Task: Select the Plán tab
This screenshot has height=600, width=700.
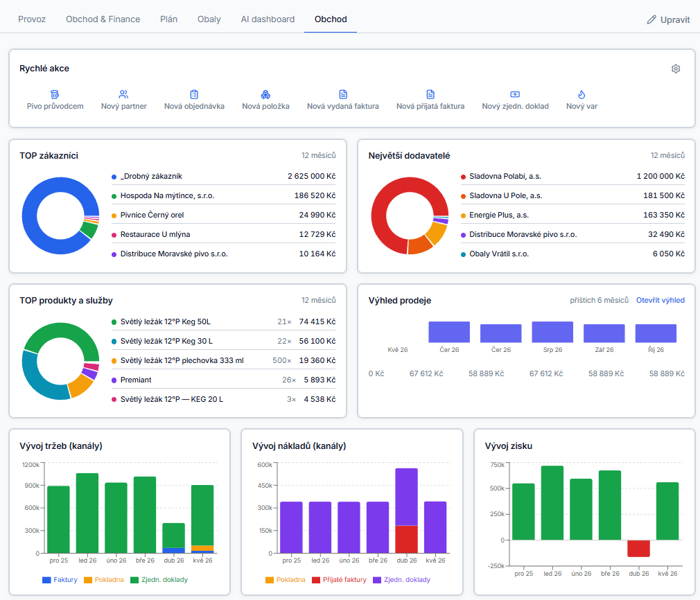Action: coord(168,19)
